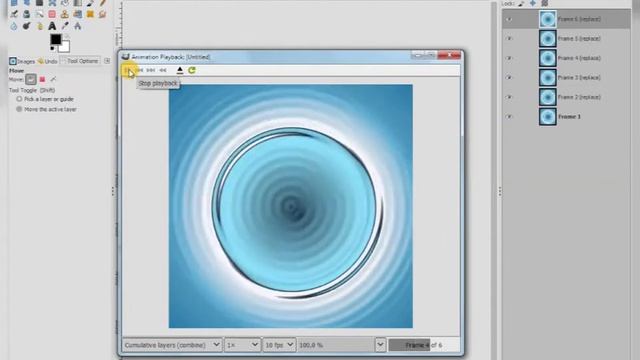The height and width of the screenshot is (360, 640).
Task: Step forward one animation frame
Action: click(151, 70)
